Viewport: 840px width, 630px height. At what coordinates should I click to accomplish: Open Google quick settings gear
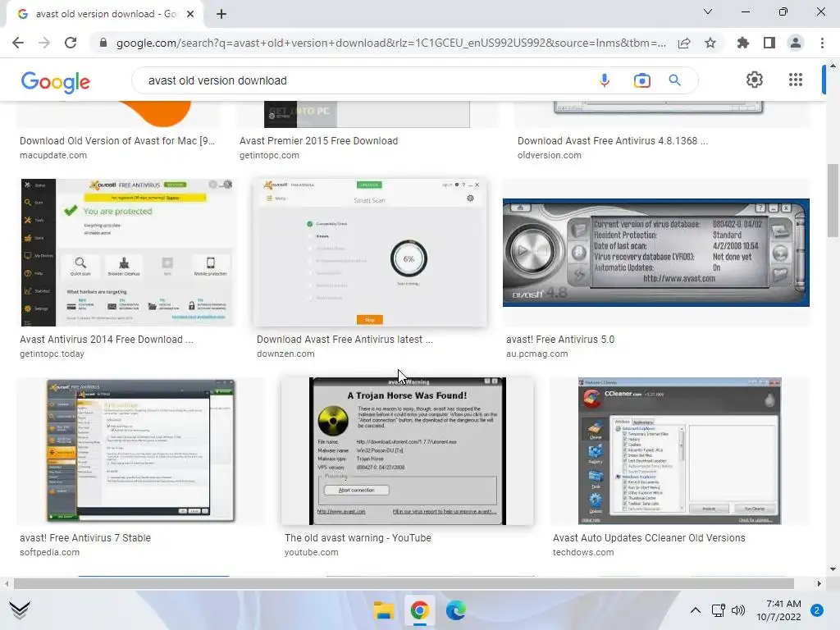coord(755,80)
